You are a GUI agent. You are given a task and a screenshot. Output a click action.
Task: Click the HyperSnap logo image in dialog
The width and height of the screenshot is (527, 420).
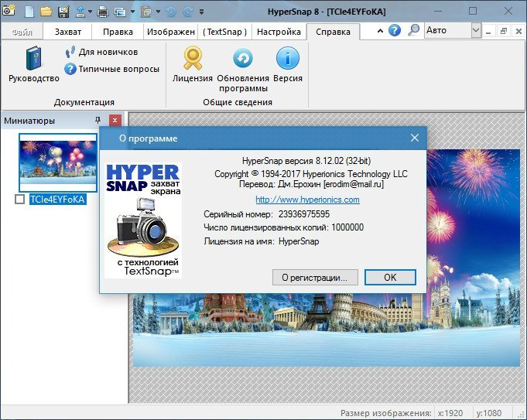[x=143, y=220]
